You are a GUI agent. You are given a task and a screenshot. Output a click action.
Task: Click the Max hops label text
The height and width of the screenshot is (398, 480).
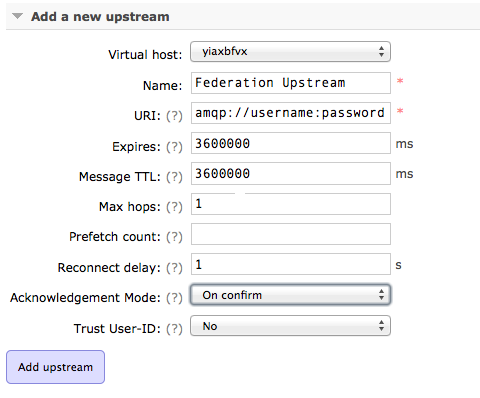(x=130, y=207)
